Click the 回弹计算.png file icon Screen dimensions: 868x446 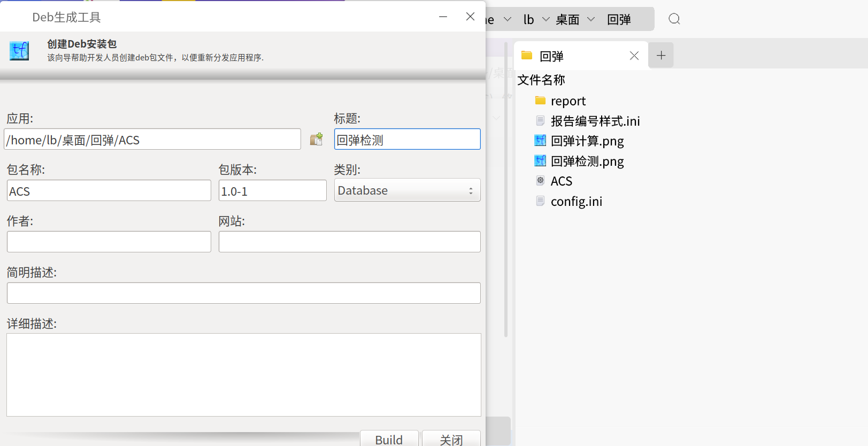540,141
